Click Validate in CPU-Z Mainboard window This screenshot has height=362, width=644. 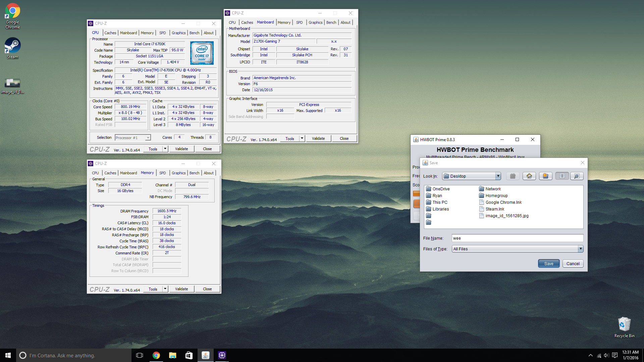[318, 138]
